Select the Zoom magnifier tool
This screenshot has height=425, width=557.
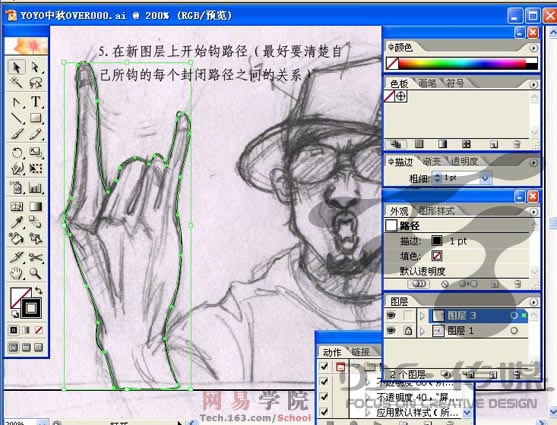tap(36, 273)
